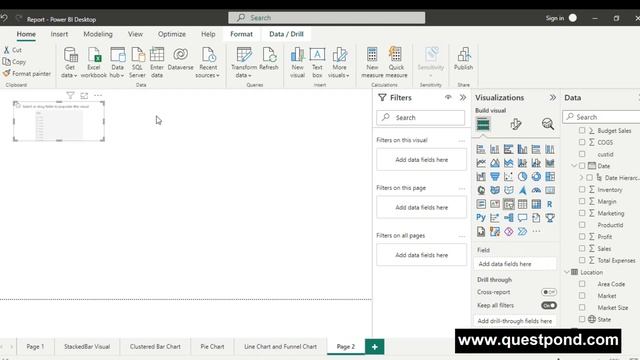Insert a Scatter chart visual
This screenshot has width=640, height=360.
point(509,177)
